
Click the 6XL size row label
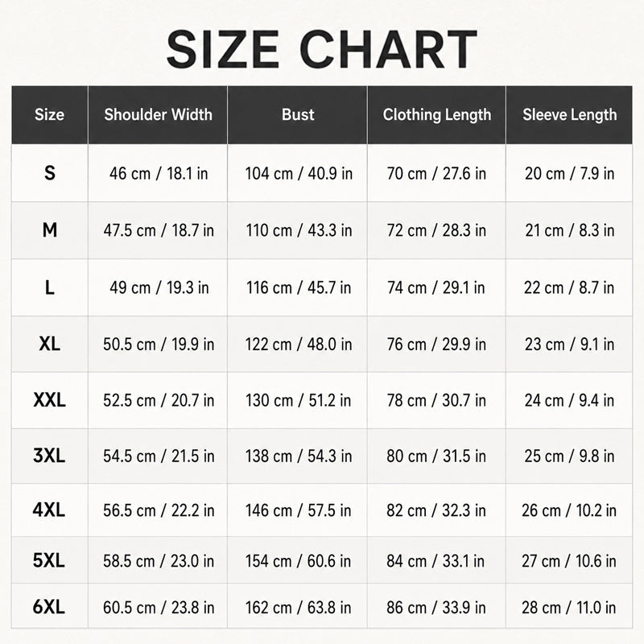tap(49, 607)
